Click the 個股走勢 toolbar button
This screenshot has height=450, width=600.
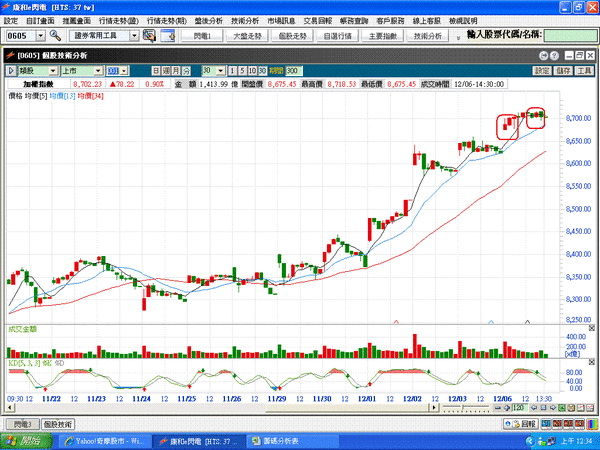(x=292, y=36)
